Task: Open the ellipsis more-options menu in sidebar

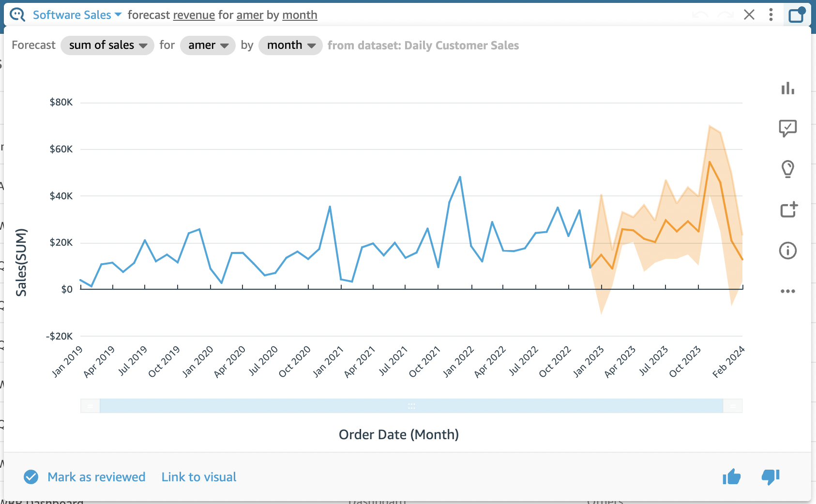Action: tap(788, 291)
